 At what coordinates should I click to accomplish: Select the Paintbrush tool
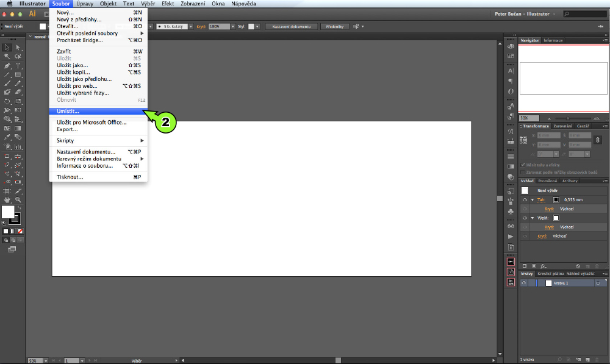[x=7, y=83]
